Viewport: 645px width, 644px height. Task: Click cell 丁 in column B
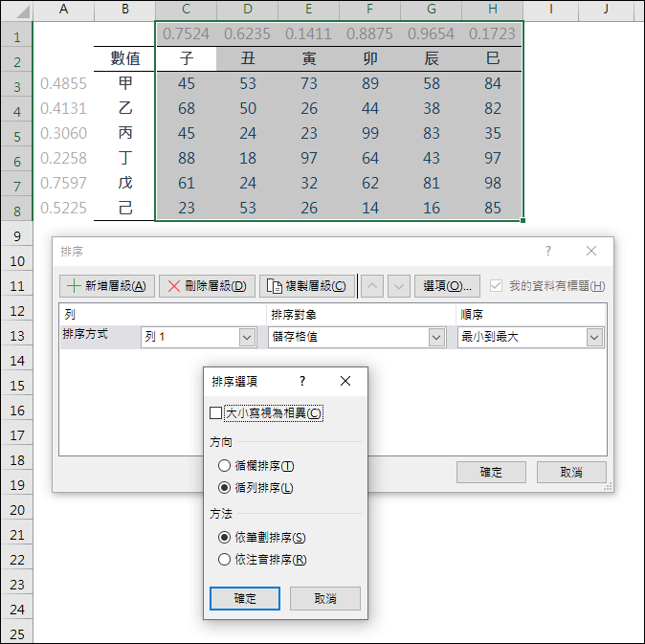point(125,158)
